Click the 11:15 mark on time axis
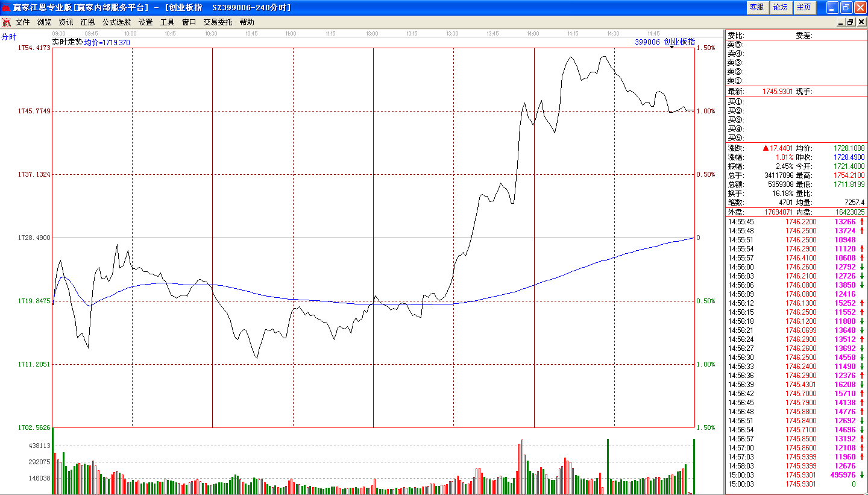 (330, 34)
